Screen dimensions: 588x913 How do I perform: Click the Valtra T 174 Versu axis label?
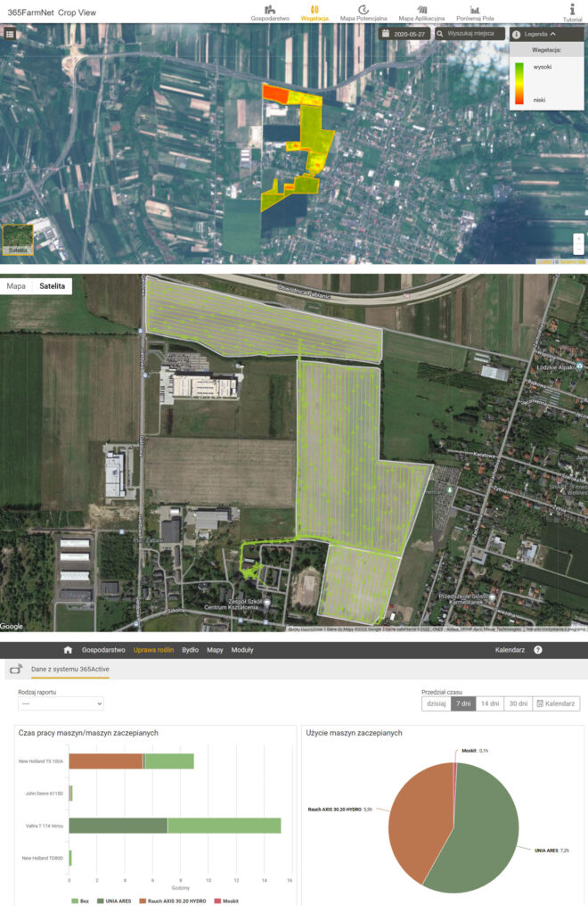45,826
